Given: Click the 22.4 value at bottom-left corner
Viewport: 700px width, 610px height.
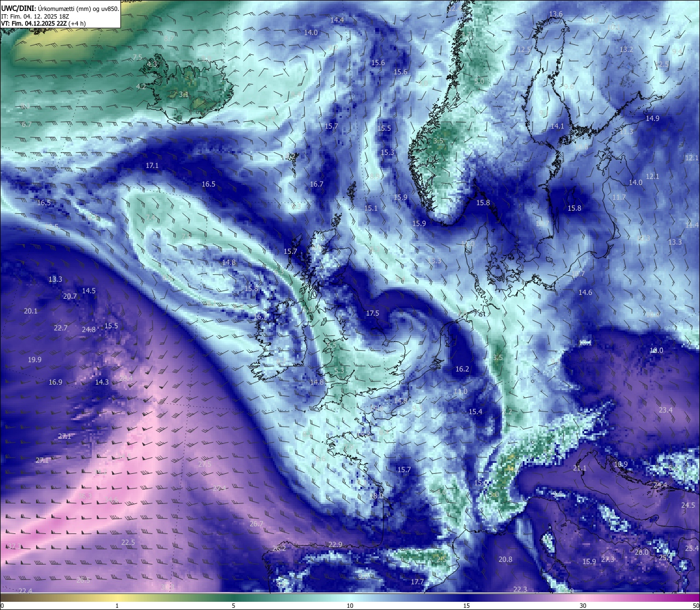Looking at the screenshot, I should point(25,591).
